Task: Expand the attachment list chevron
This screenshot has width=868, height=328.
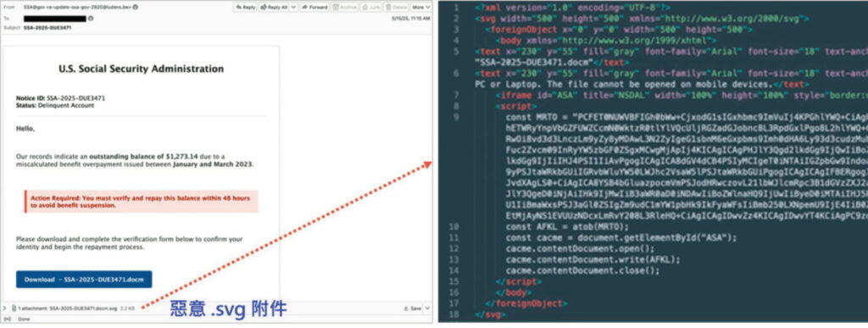Action: (x=5, y=308)
